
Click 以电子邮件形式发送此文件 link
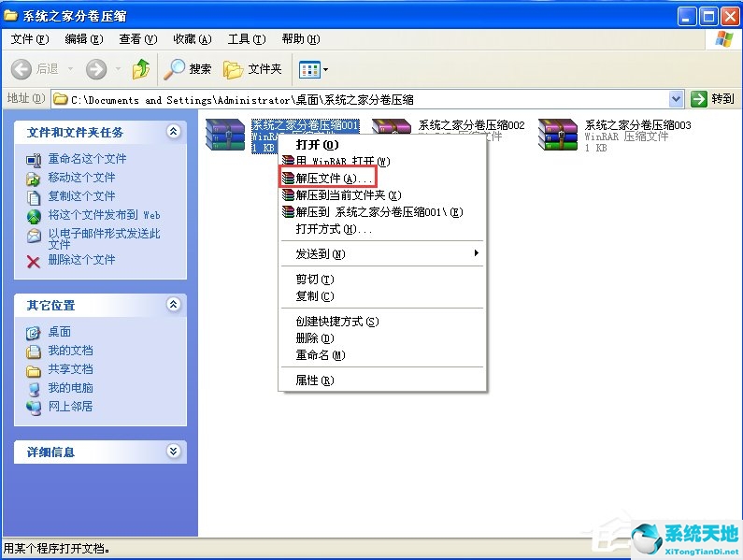coord(105,239)
